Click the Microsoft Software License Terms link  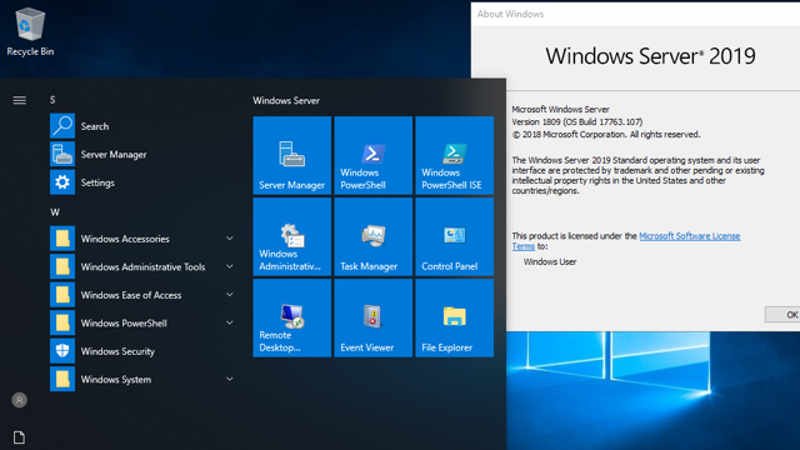point(689,236)
